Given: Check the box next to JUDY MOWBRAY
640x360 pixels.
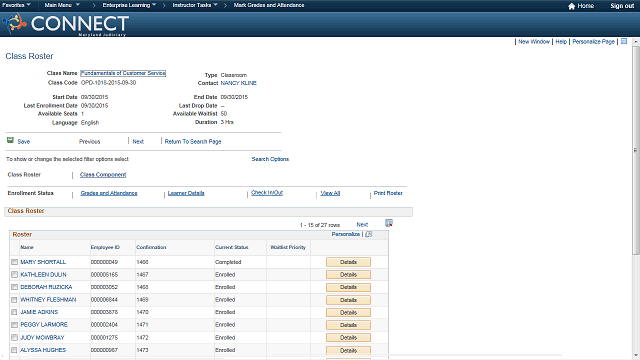Looking at the screenshot, I should (x=14, y=338).
